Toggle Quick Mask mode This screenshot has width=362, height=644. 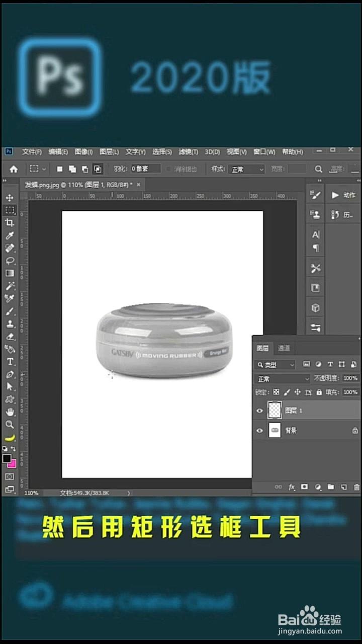click(10, 476)
